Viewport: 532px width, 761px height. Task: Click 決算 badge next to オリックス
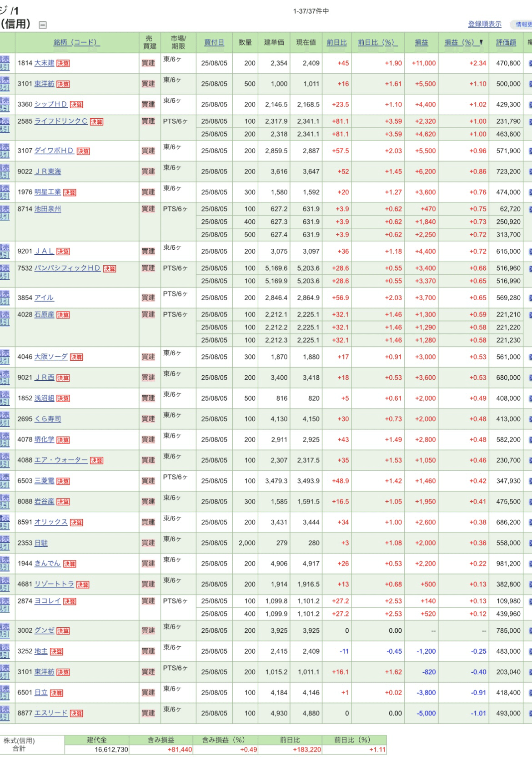click(x=76, y=523)
